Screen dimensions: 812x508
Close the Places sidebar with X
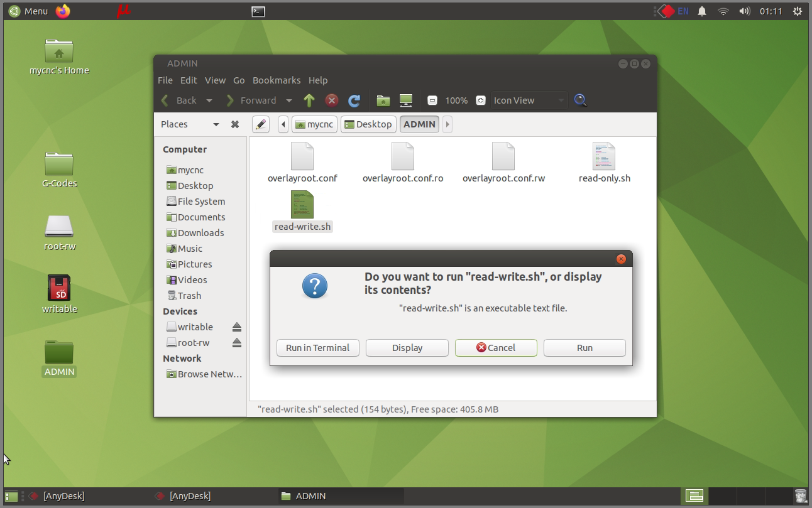tap(235, 124)
